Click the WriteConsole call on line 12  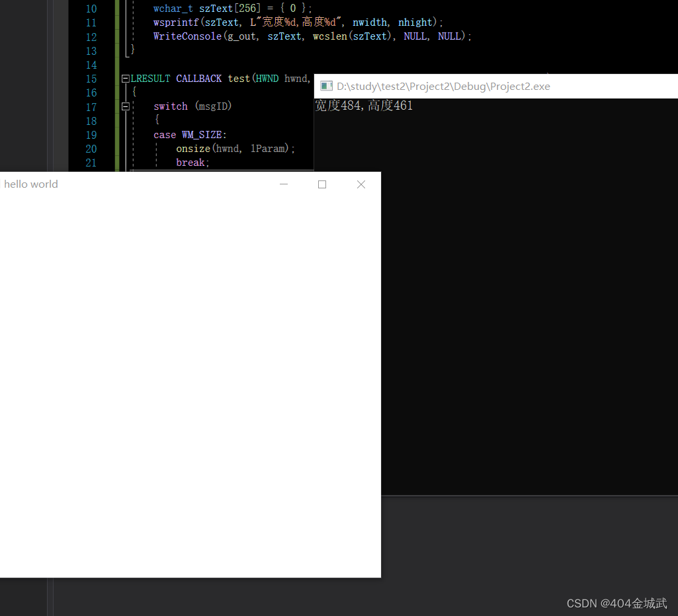(x=187, y=36)
